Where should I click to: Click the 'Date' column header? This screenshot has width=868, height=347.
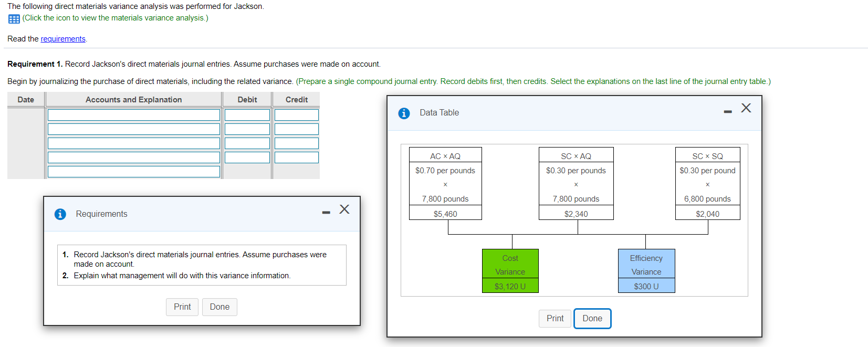click(x=26, y=100)
